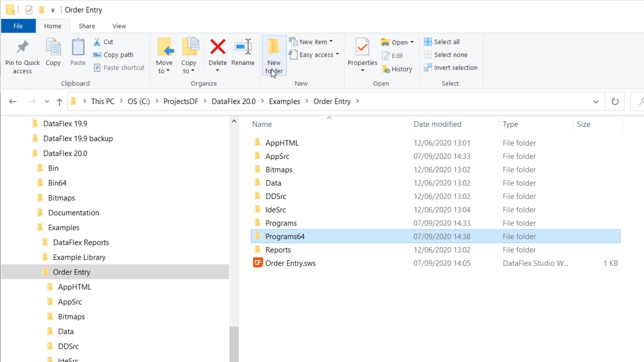Switch to the View ribbon tab
Viewport: 644px width, 362px height.
[x=119, y=26]
